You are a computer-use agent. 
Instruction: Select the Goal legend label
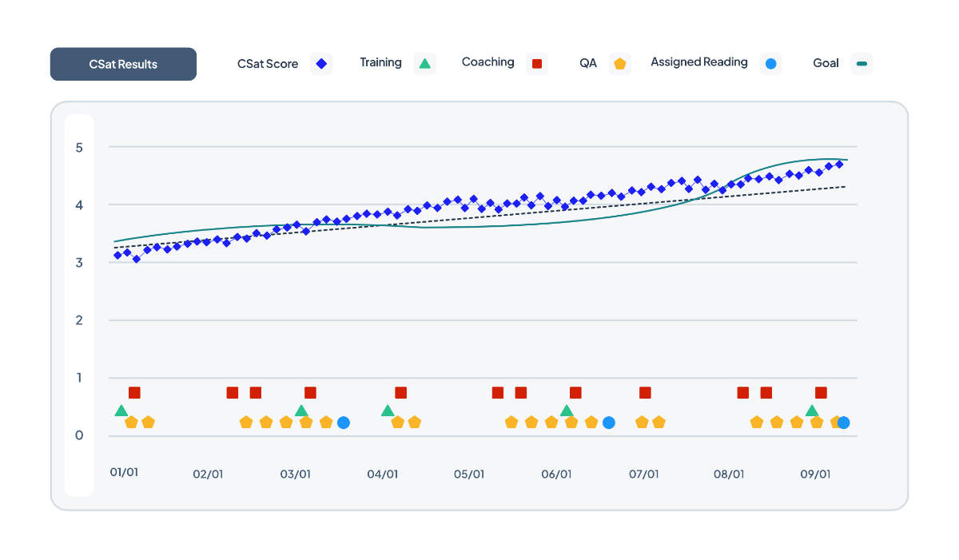(x=826, y=63)
